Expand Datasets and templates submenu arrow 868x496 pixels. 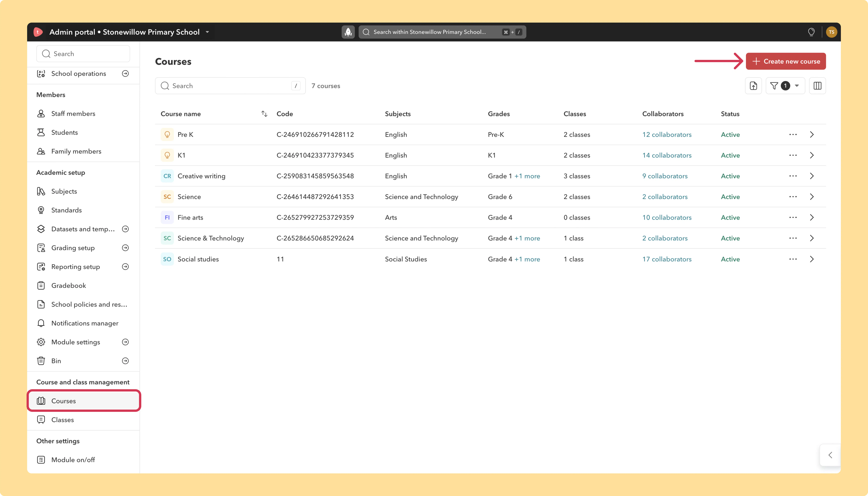[125, 229]
